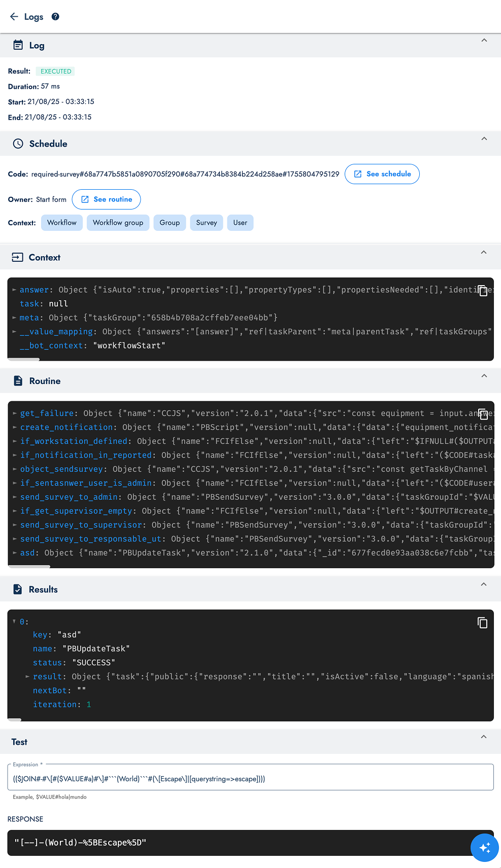Viewport: 501px width, 868px height.
Task: Copy the Context JSON content
Action: coord(483,291)
